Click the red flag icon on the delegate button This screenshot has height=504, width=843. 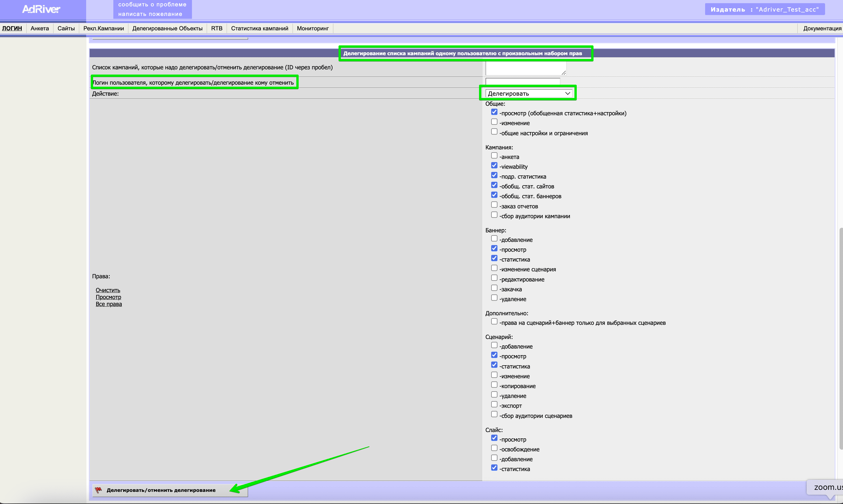coord(98,490)
